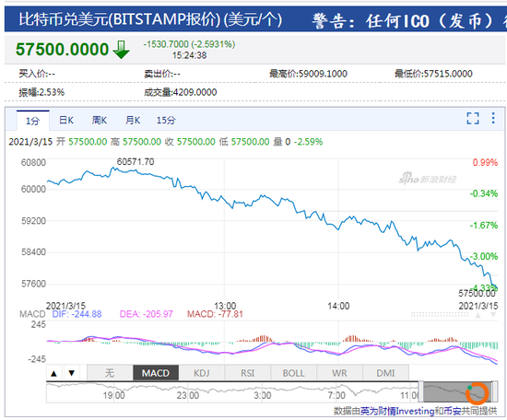507x420 pixels.
Task: Select the MACD indicator
Action: (156, 373)
